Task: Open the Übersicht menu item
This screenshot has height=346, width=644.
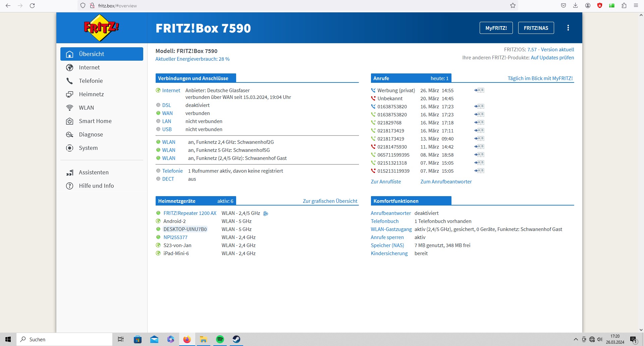Action: click(x=102, y=54)
